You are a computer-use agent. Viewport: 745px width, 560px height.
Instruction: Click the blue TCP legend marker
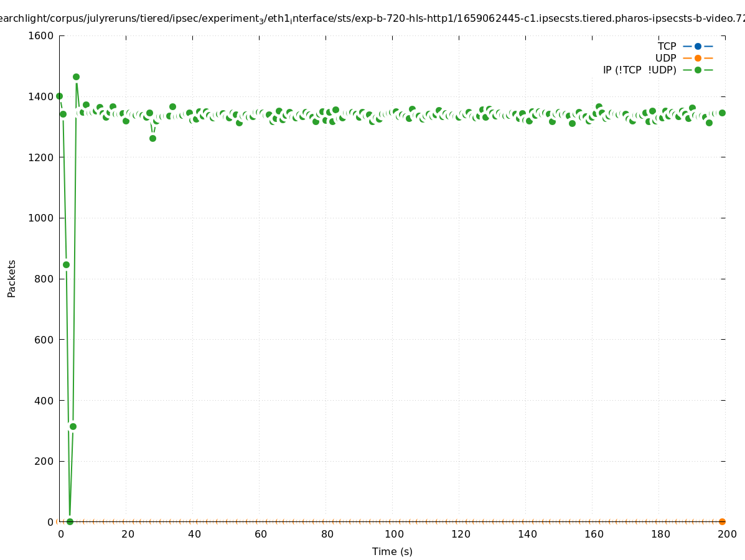[698, 46]
